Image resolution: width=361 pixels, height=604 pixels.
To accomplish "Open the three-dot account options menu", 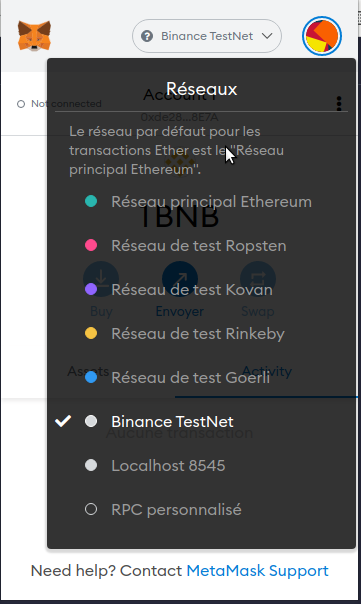I will click(339, 104).
